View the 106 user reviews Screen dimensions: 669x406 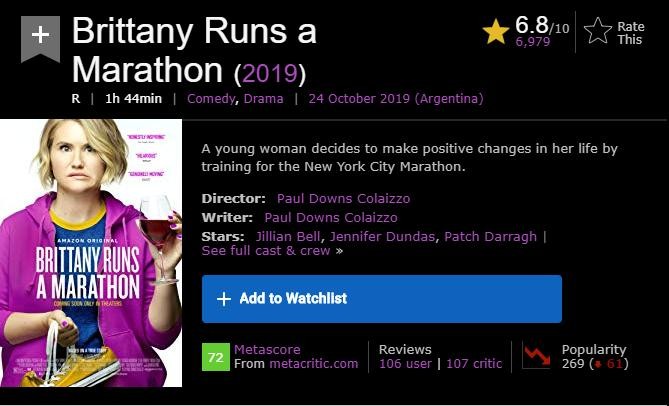(405, 363)
